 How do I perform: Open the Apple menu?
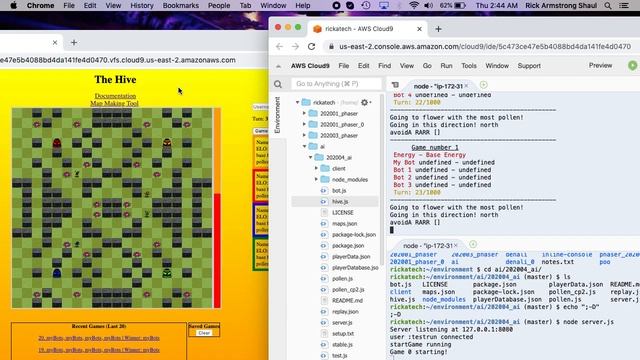13,6
